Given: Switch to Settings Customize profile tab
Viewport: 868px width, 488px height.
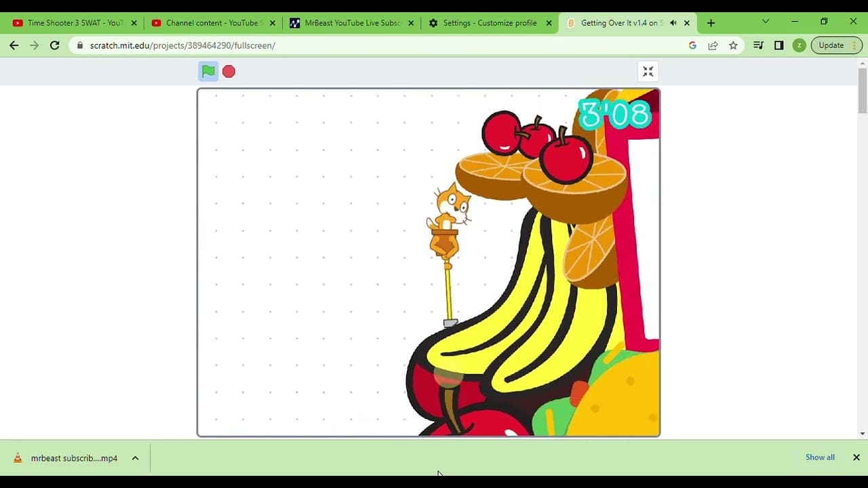Looking at the screenshot, I should pos(490,23).
